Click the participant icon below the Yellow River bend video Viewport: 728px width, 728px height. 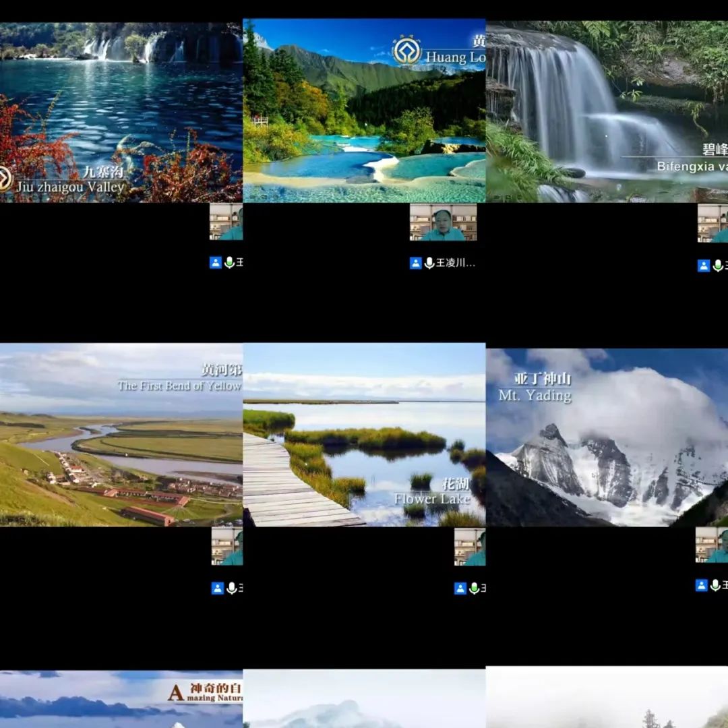pos(217,588)
